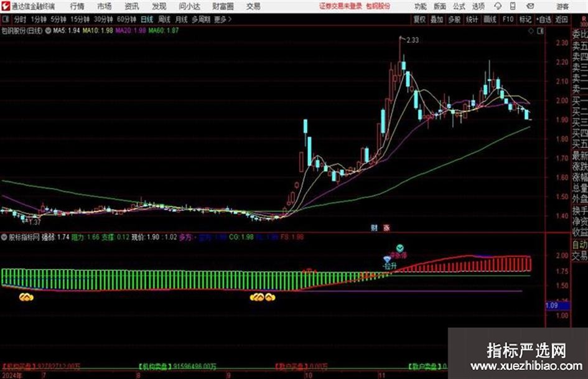Click the 1.37 low price label
Screen dimensions: 588x379
click(35, 222)
